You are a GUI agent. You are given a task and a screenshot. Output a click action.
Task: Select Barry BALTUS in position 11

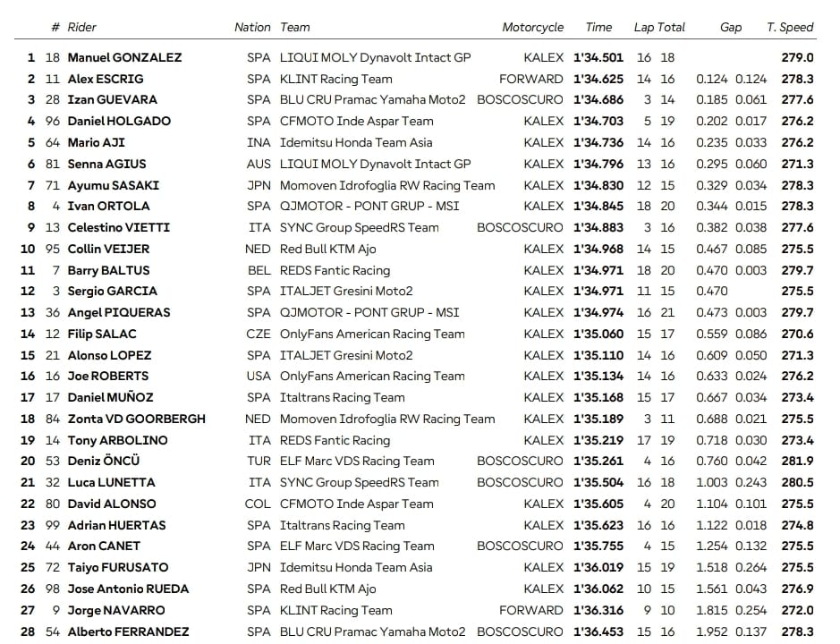108,270
